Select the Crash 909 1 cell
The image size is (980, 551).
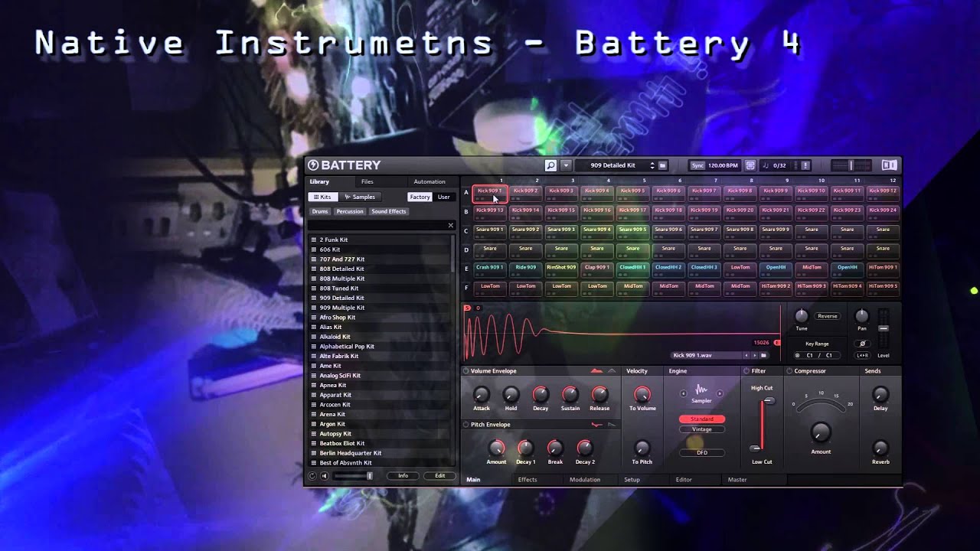489,269
